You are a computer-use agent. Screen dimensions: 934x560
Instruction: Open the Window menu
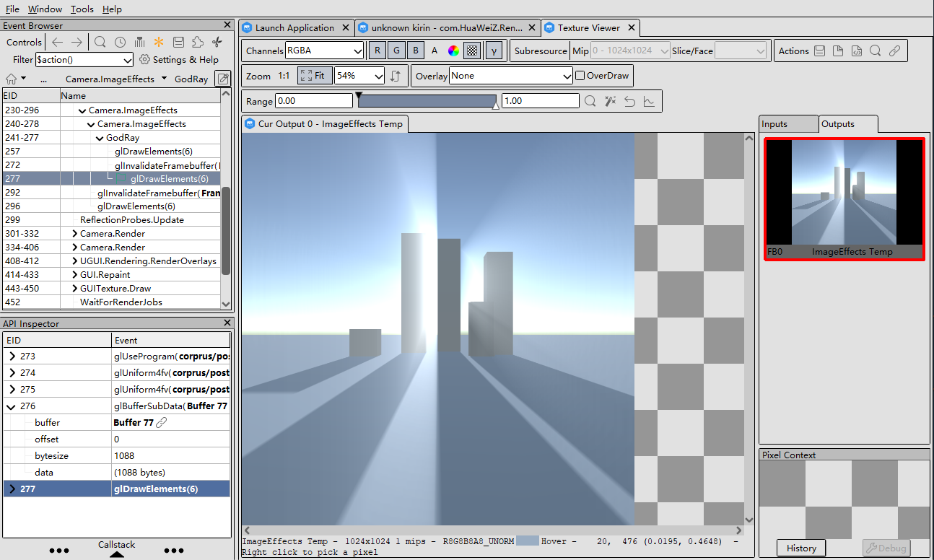click(x=45, y=9)
